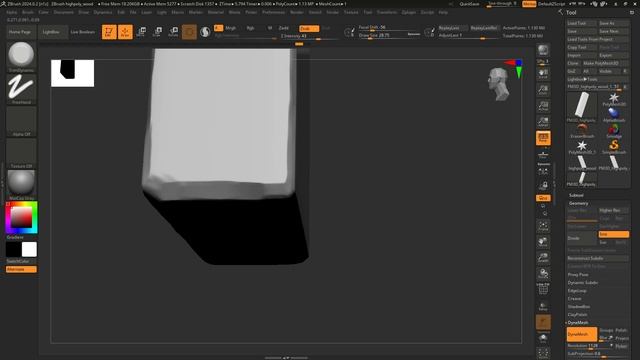This screenshot has width=640, height=360.
Task: Toggle the Transp transparency icon
Action: click(x=543, y=306)
